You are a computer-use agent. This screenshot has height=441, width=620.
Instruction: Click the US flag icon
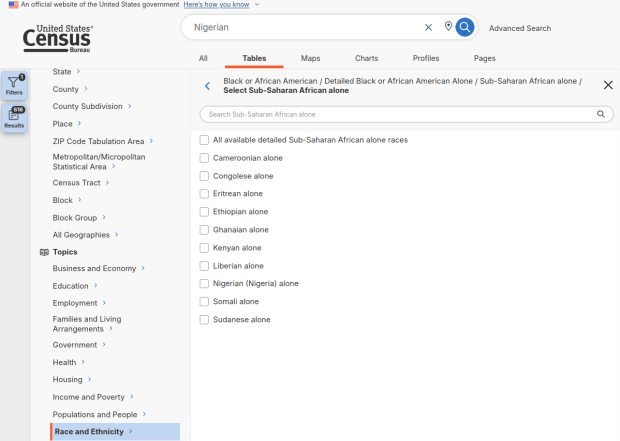coord(13,5)
